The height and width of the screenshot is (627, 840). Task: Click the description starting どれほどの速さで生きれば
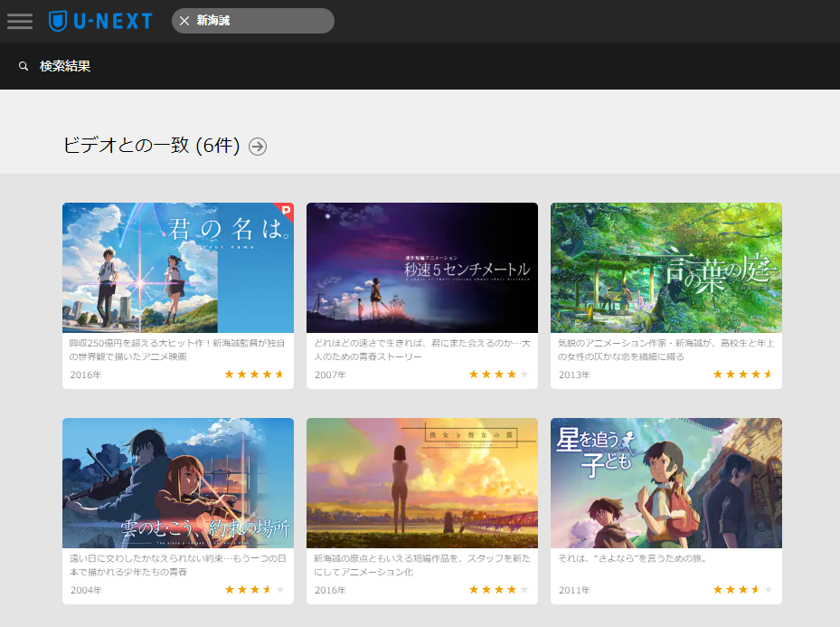422,350
